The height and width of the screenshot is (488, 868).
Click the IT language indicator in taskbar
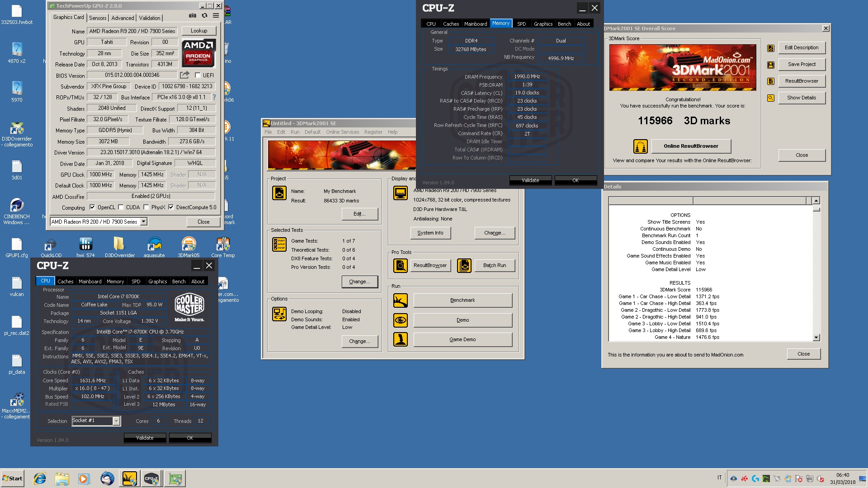click(719, 478)
